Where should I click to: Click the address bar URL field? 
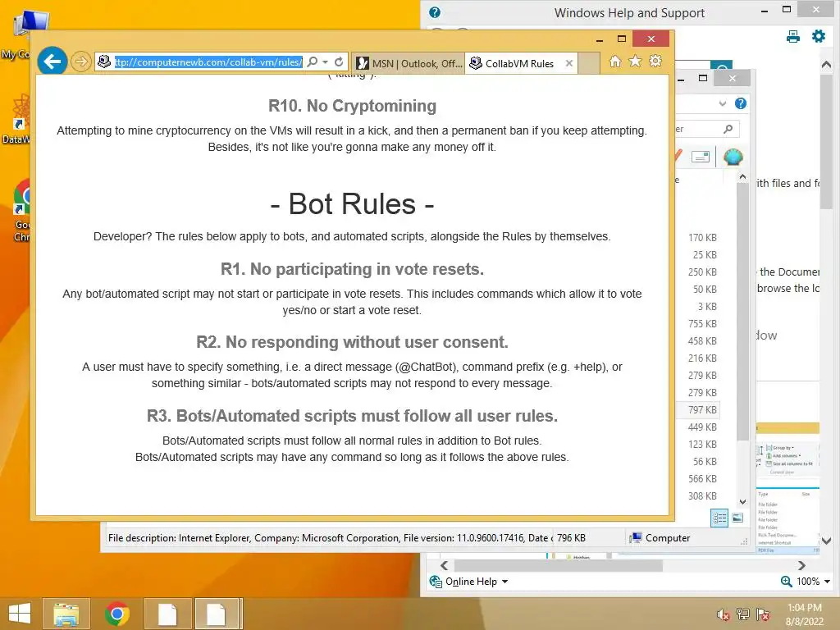[x=209, y=62]
